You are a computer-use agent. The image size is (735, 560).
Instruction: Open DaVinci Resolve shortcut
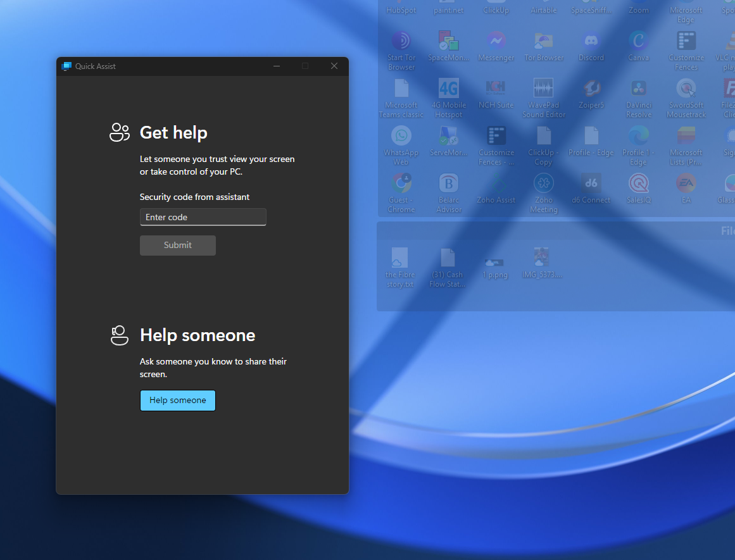pyautogui.click(x=638, y=89)
